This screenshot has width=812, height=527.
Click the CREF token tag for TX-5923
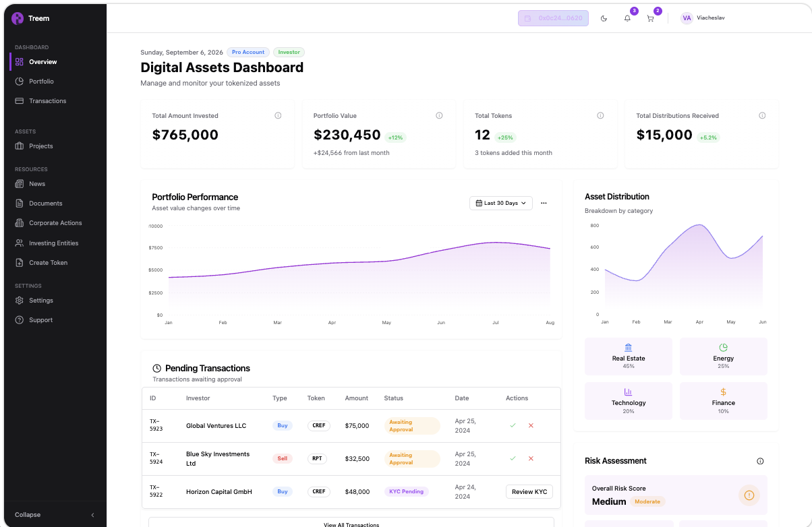tap(318, 426)
